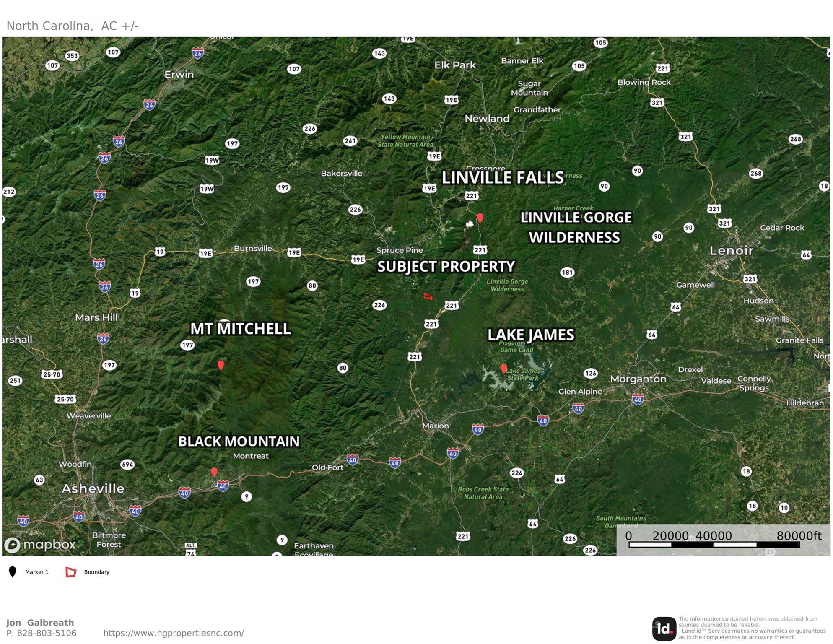
Task: Click the Land id logo
Action: [x=664, y=628]
